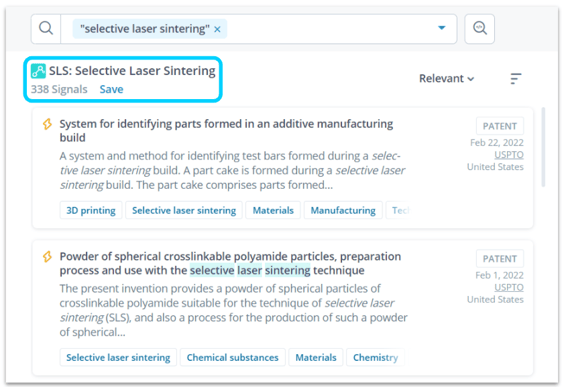This screenshot has height=387, width=562.
Task: Select the 3D printing tag
Action: tap(91, 210)
